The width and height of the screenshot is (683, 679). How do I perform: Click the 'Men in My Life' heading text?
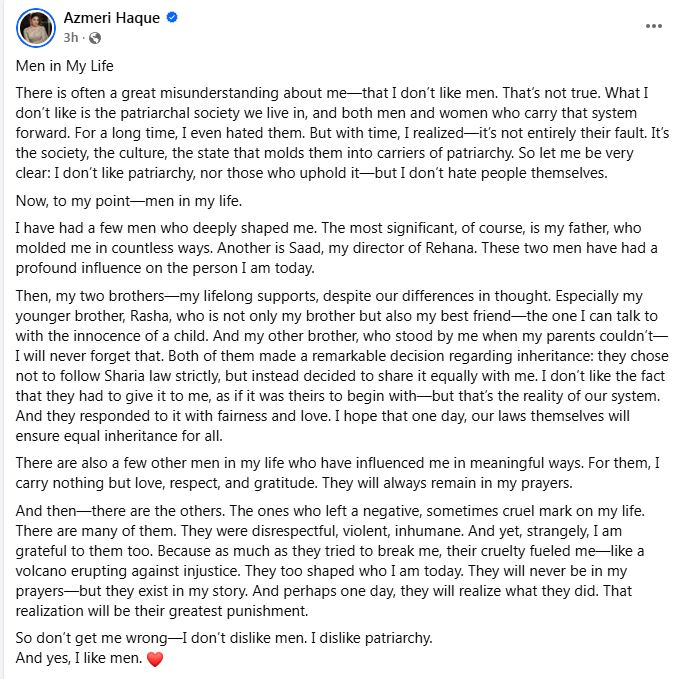click(x=64, y=66)
